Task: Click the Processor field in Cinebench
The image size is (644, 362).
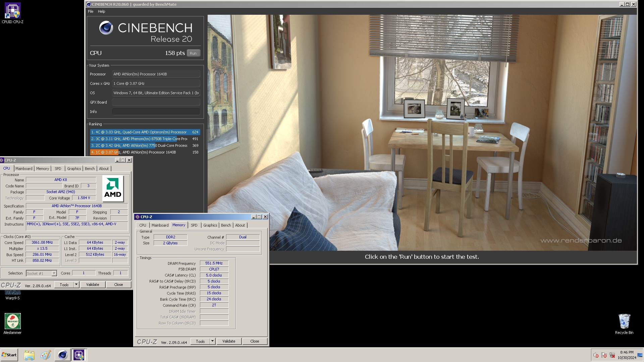Action: click(x=156, y=74)
